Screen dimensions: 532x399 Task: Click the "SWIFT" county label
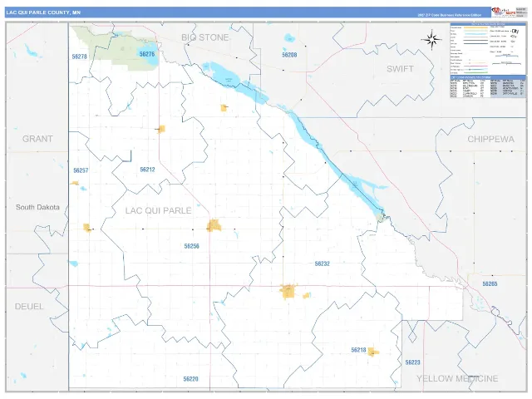pos(400,69)
